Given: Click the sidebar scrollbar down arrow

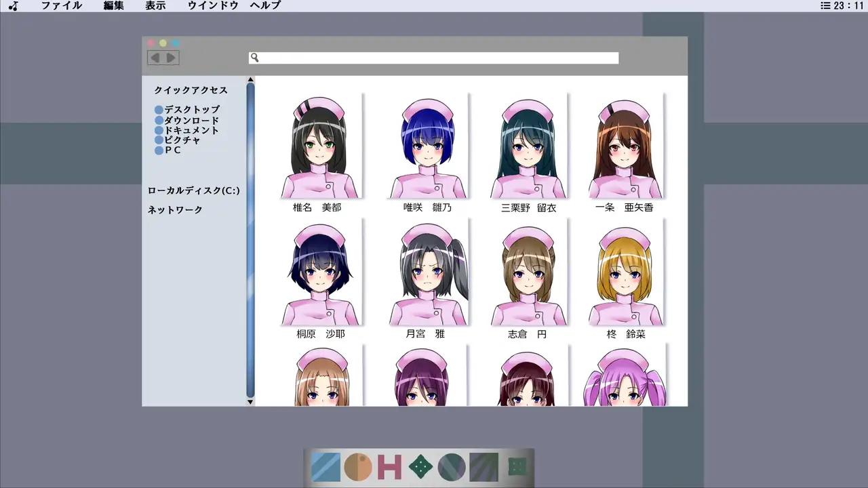Looking at the screenshot, I should tap(250, 402).
